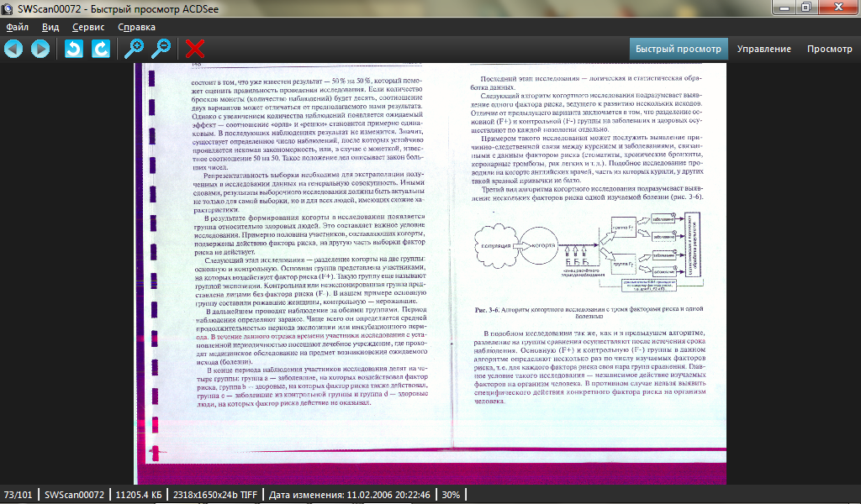Click the 73/101 image counter
The width and height of the screenshot is (861, 504).
pos(18,495)
